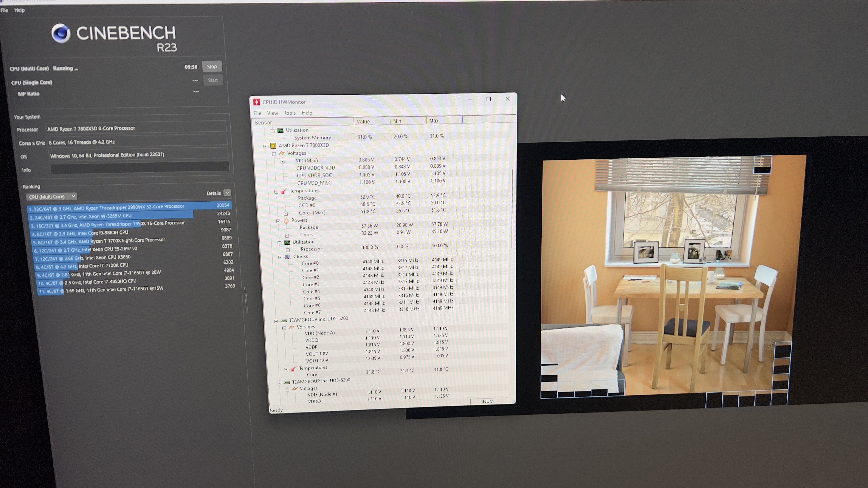Click the Voltages lightning icon under Ryzen
This screenshot has width=868, height=488.
pyautogui.click(x=282, y=153)
